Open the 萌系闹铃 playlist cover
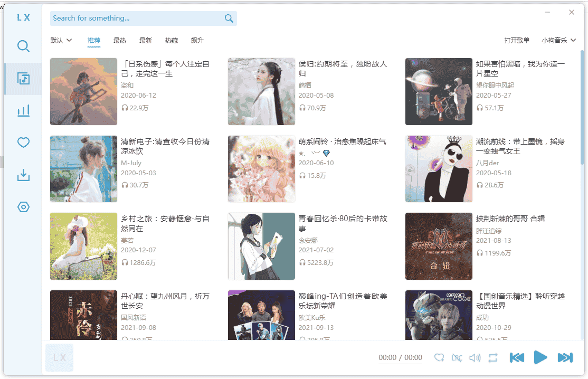 pyautogui.click(x=261, y=169)
